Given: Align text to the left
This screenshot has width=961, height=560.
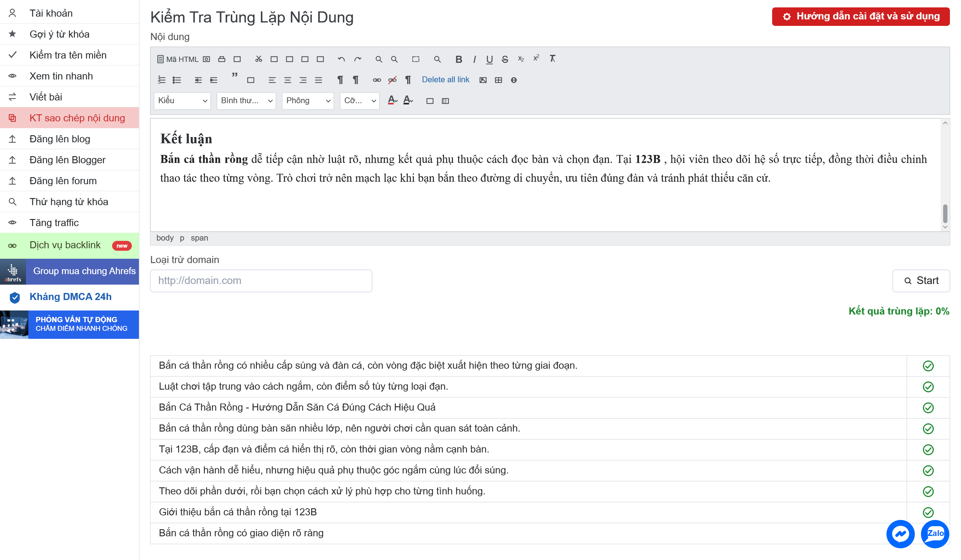Looking at the screenshot, I should tap(272, 80).
